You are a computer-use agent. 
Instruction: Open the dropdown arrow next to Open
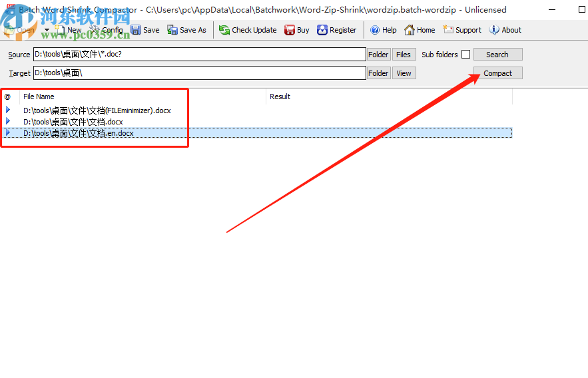(47, 30)
